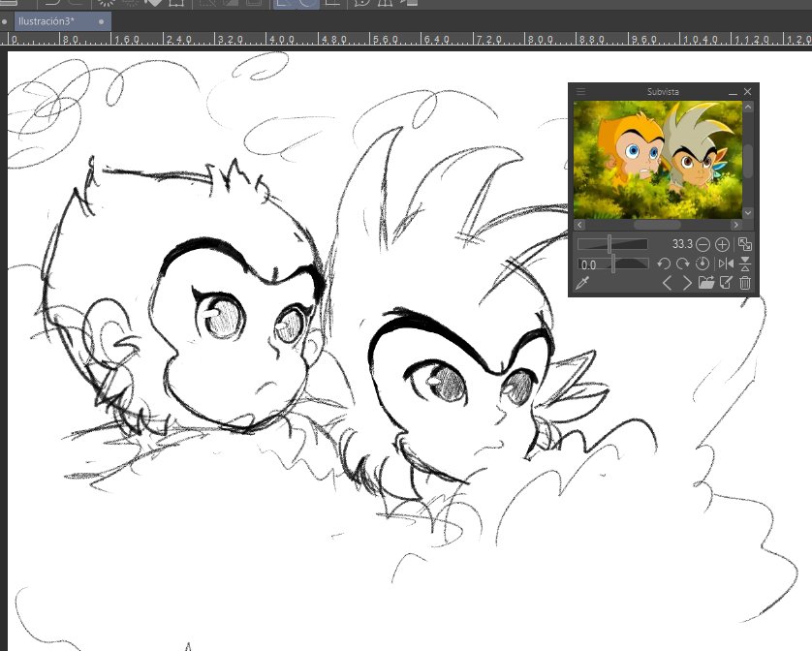This screenshot has width=812, height=651.
Task: Flip Subvista image horizontally
Action: 726,263
